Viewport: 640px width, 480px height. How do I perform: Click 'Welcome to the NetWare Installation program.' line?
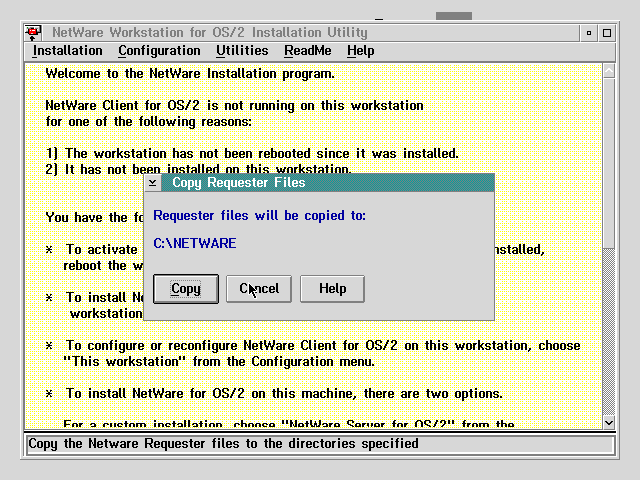pyautogui.click(x=190, y=74)
